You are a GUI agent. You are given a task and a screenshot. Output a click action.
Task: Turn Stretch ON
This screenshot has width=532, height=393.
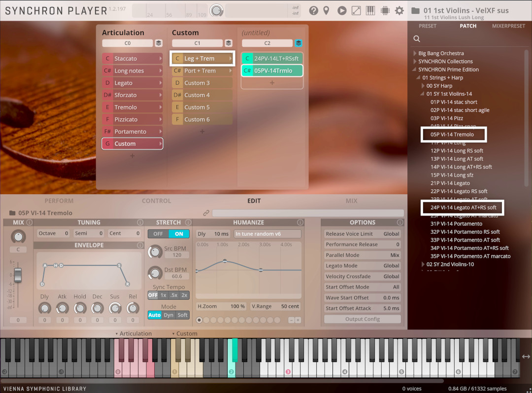click(179, 234)
